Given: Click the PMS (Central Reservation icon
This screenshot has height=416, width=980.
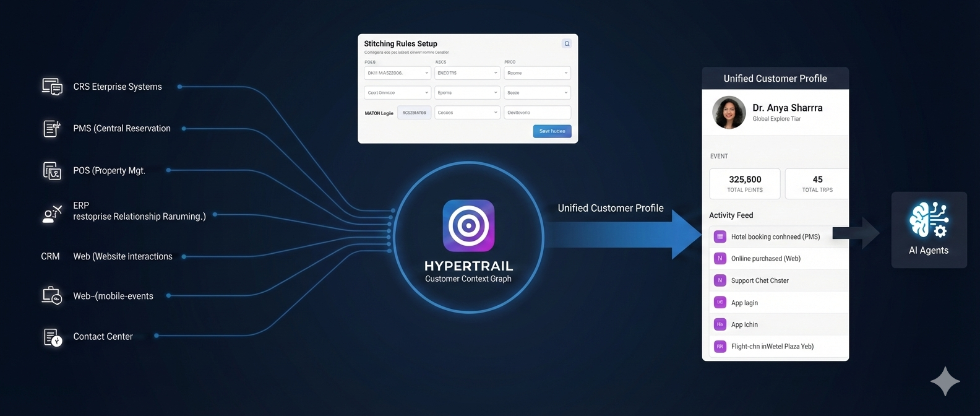Looking at the screenshot, I should click(x=52, y=128).
